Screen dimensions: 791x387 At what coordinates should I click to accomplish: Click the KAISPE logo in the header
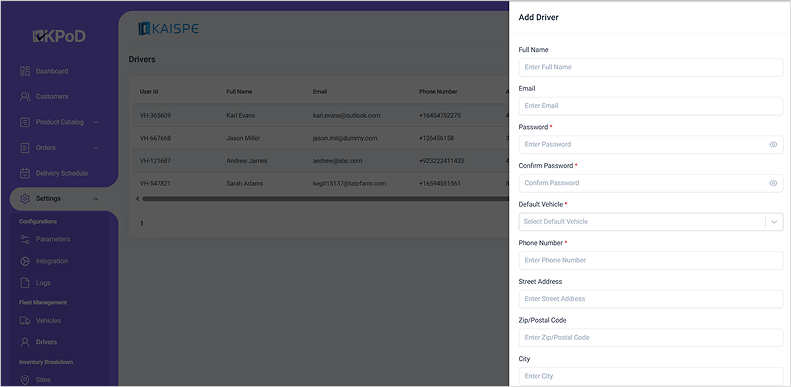(x=168, y=29)
